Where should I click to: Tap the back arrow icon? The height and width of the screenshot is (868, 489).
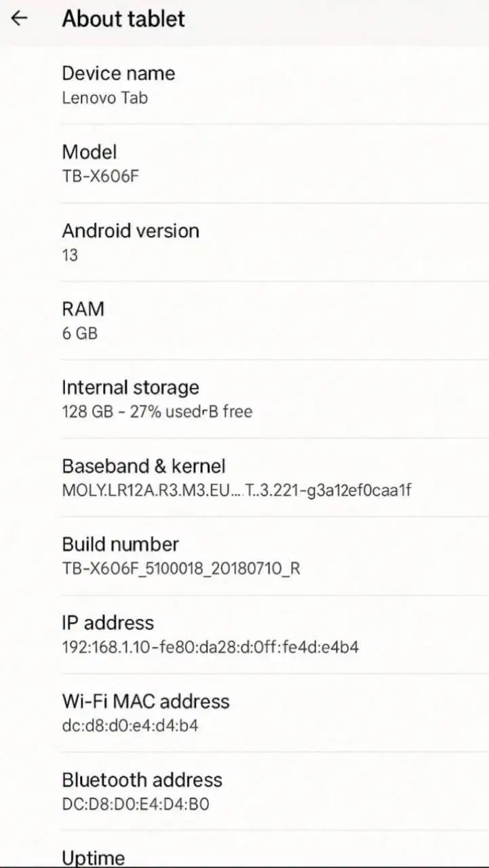point(20,18)
